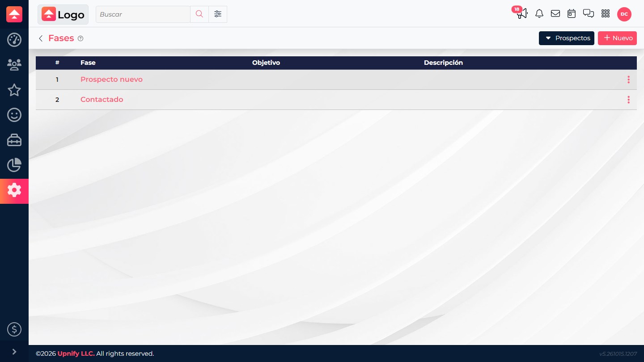The width and height of the screenshot is (644, 362).
Task: Open the Prospectos dropdown
Action: (x=567, y=38)
